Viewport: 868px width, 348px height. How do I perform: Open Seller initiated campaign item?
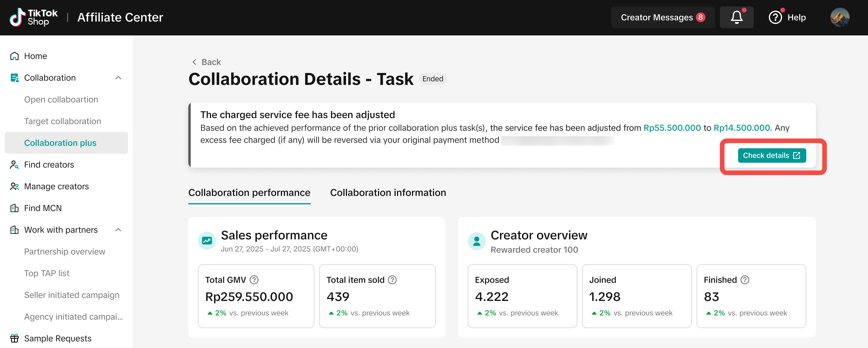[72, 295]
